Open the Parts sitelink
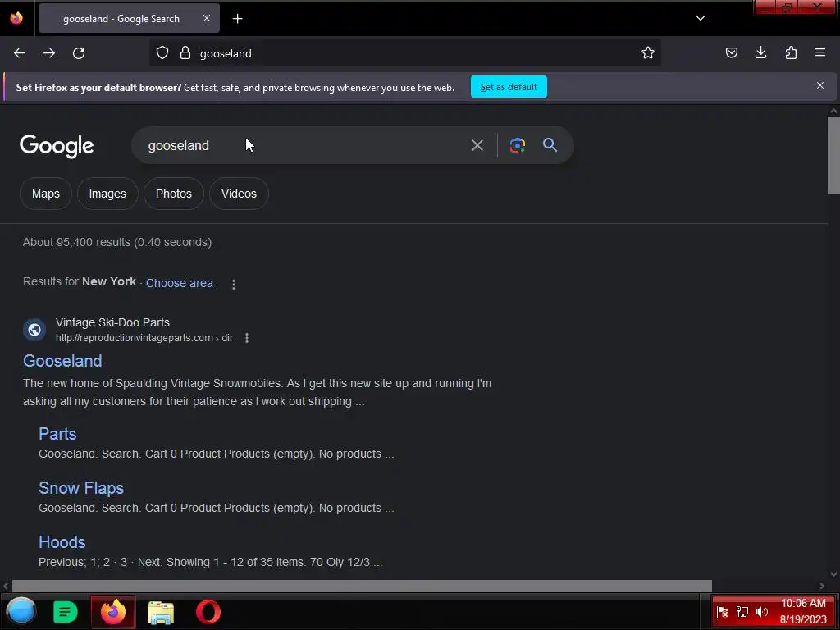 coord(57,434)
